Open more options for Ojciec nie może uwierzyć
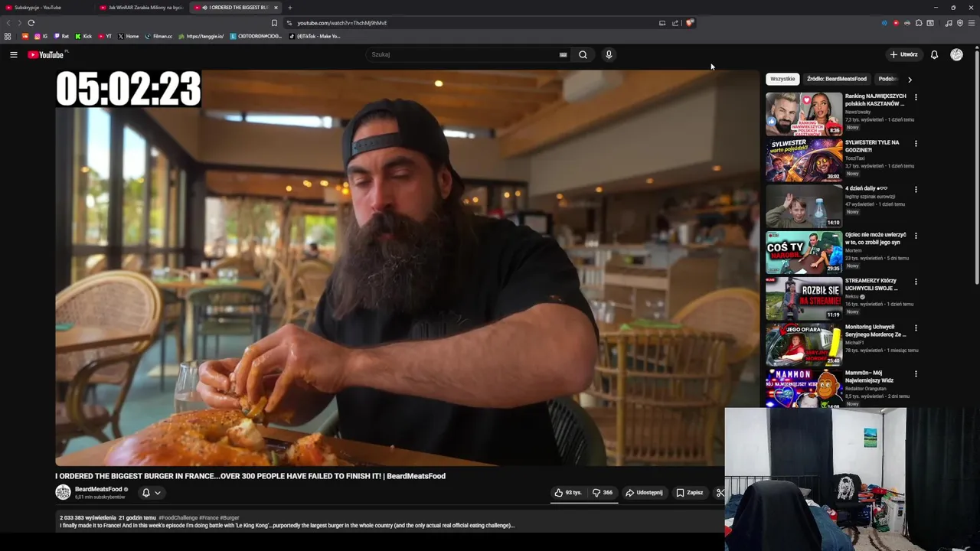980x551 pixels. click(x=916, y=236)
